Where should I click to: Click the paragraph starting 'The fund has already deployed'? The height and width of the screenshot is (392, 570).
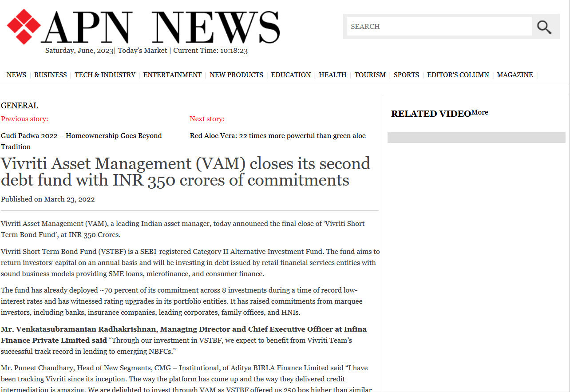point(182,301)
